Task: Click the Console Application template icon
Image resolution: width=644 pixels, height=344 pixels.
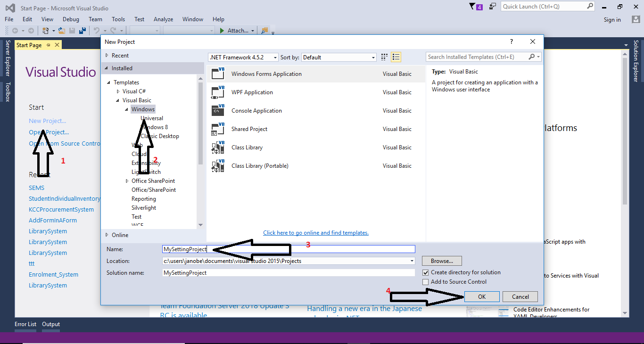Action: (218, 111)
